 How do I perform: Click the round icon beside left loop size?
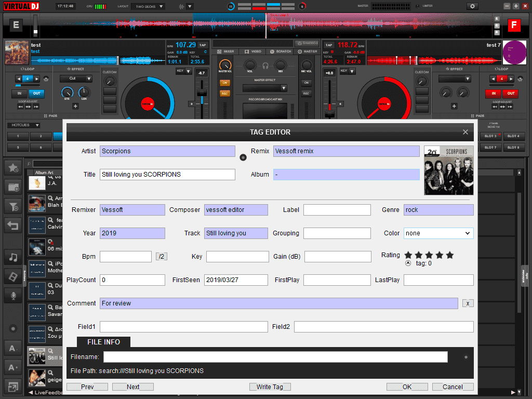click(x=46, y=79)
